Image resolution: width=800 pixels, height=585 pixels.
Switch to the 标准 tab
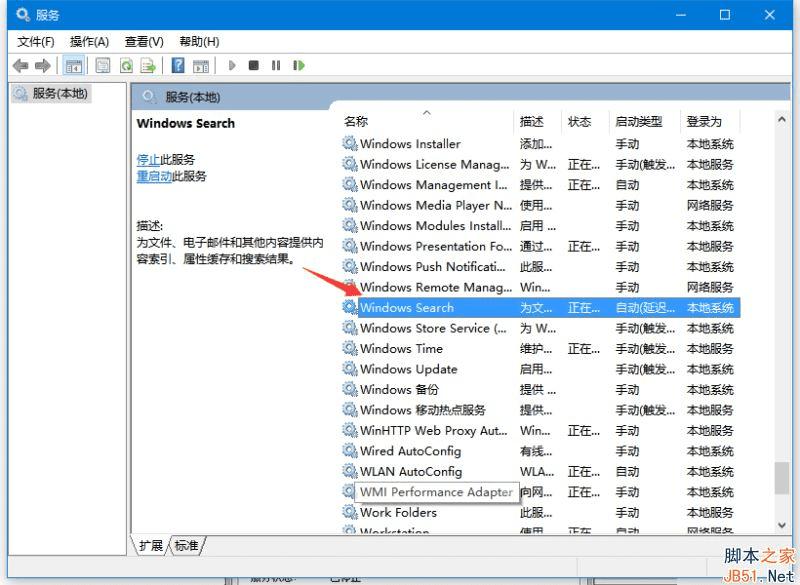(x=186, y=546)
